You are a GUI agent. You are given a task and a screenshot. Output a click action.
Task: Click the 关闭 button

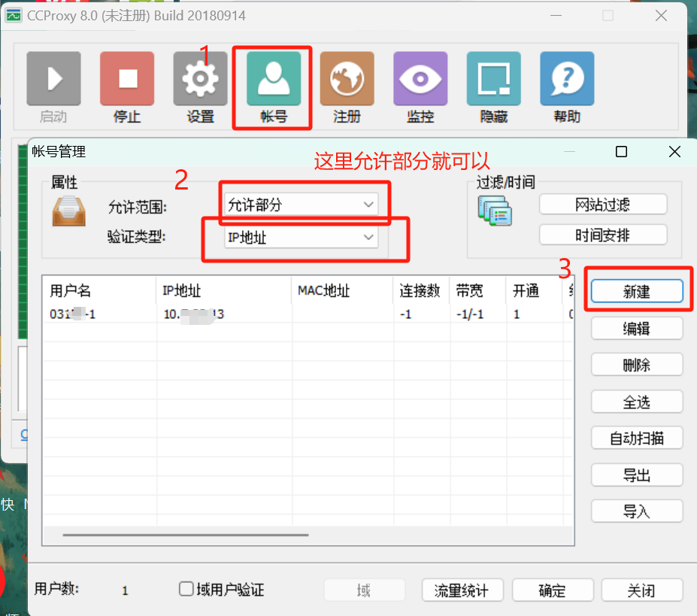(x=641, y=590)
